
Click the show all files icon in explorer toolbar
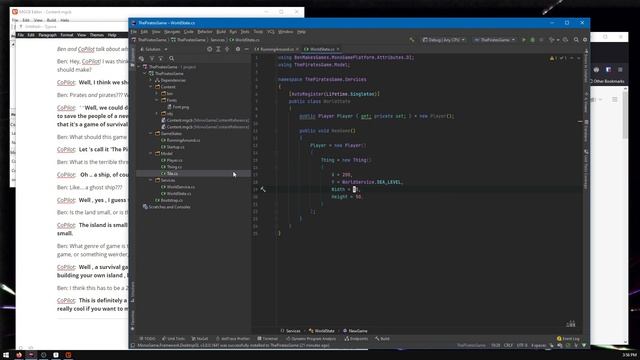click(x=142, y=59)
